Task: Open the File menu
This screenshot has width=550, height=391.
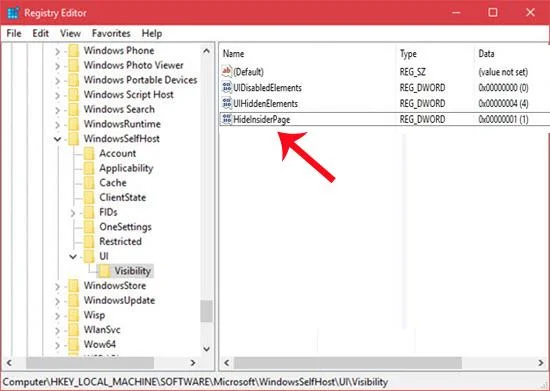Action: point(14,33)
